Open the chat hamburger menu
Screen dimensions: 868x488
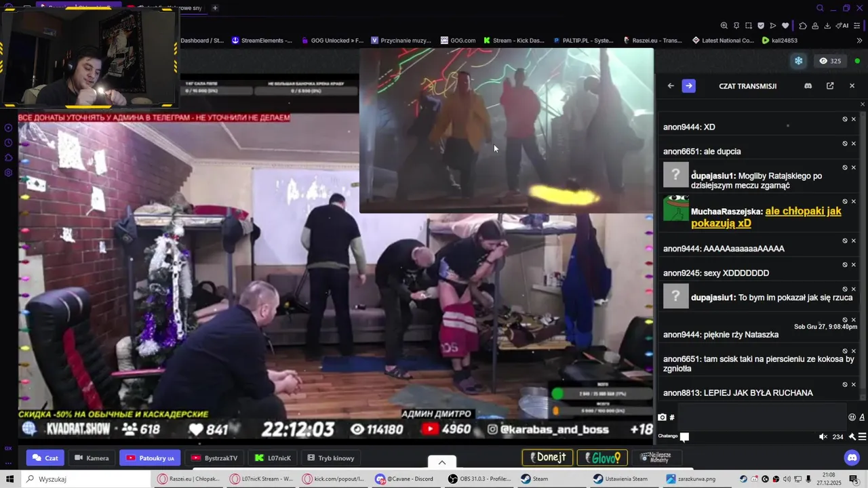[x=862, y=436]
